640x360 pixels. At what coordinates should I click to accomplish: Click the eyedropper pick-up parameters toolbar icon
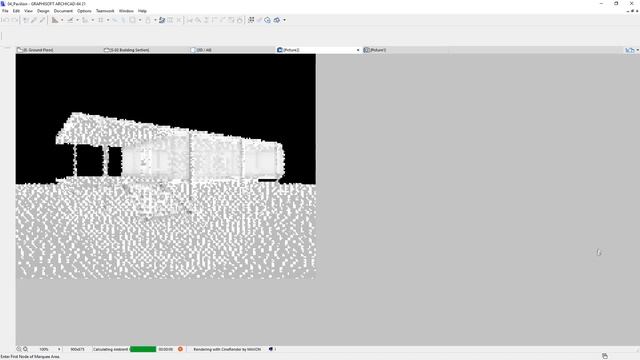click(x=34, y=20)
